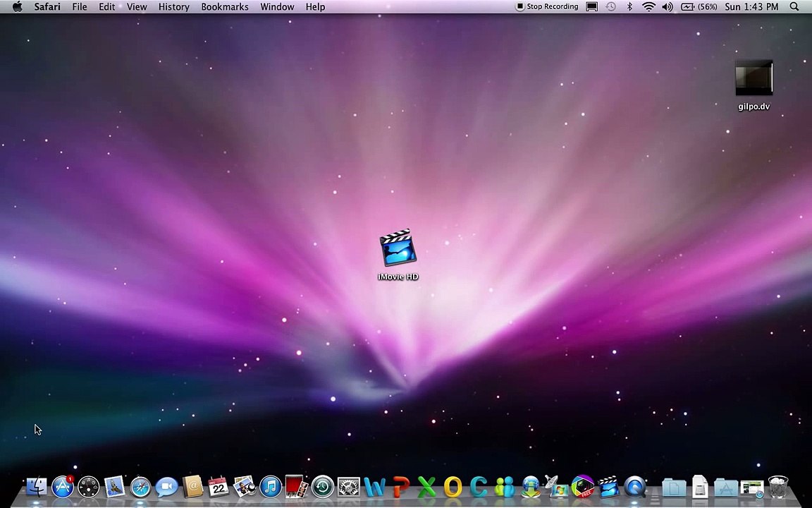Launch iMovie HD clapperboard in Dock
Screen dimensions: 812x508
[x=608, y=487]
